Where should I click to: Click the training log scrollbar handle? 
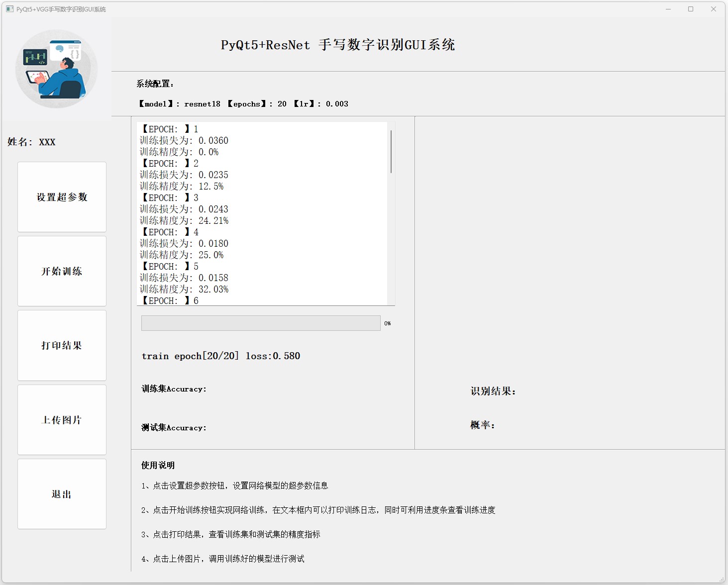pos(391,152)
